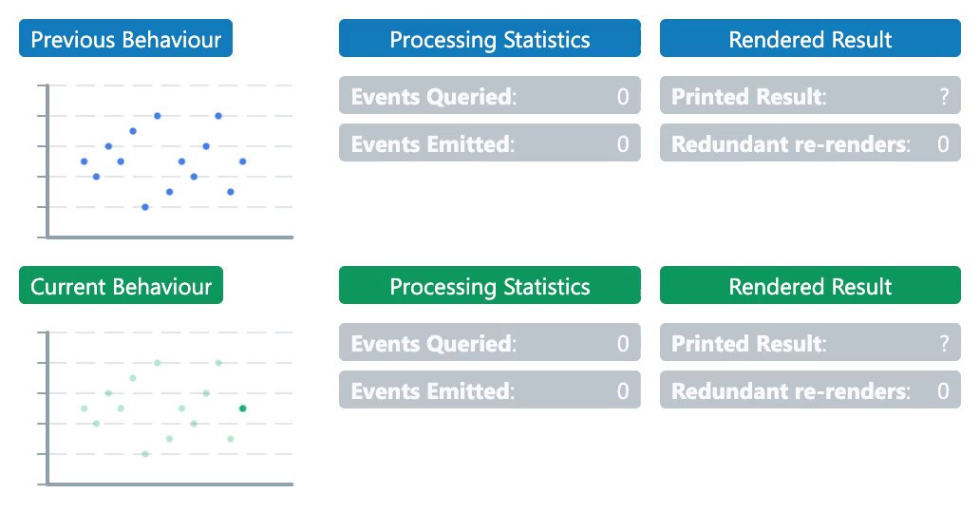Click the green Rendered Result header
Screen dimensions: 980x513
pos(810,285)
